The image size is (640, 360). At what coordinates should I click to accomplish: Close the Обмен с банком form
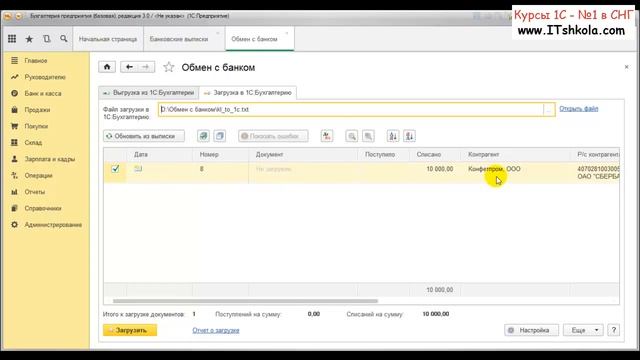pos(627,67)
